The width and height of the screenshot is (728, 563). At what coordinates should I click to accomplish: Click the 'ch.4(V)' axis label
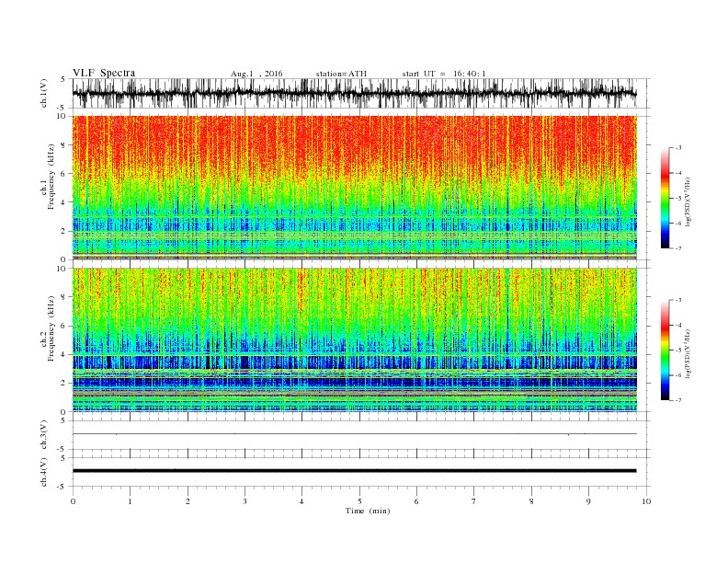coord(44,472)
